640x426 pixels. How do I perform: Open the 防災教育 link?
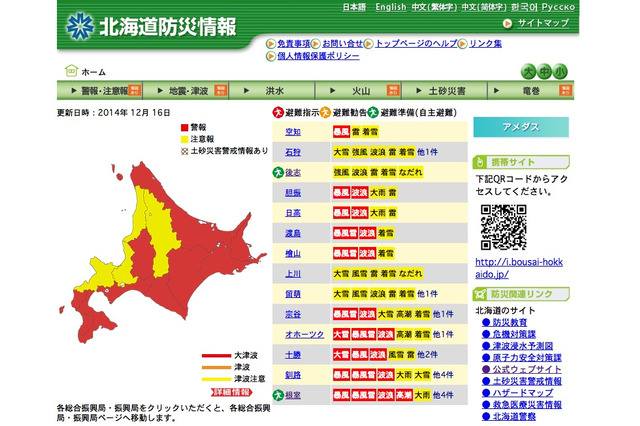pos(509,322)
